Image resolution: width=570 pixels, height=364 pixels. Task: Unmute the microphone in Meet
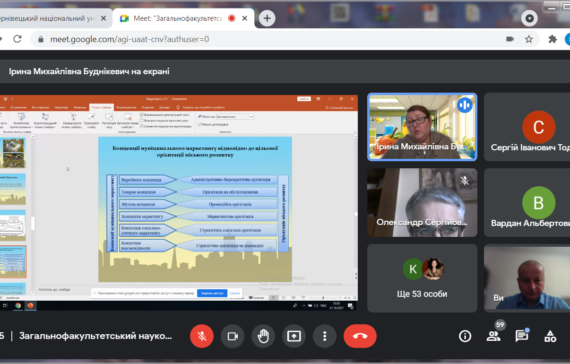202,336
